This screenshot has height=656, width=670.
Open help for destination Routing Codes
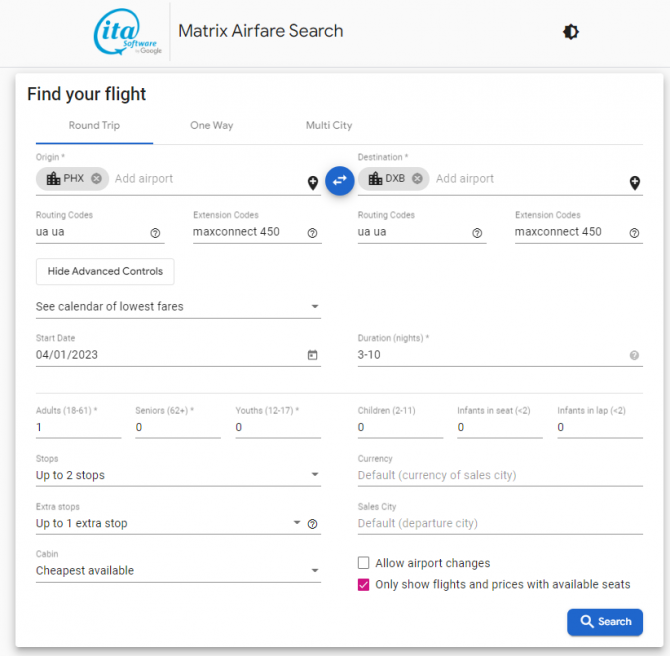click(x=477, y=233)
